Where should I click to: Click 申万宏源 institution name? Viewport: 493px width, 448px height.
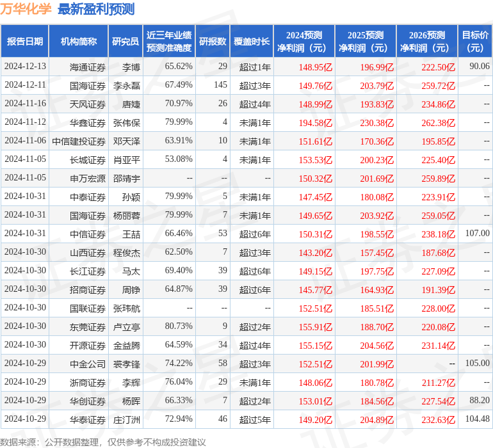tap(88, 179)
